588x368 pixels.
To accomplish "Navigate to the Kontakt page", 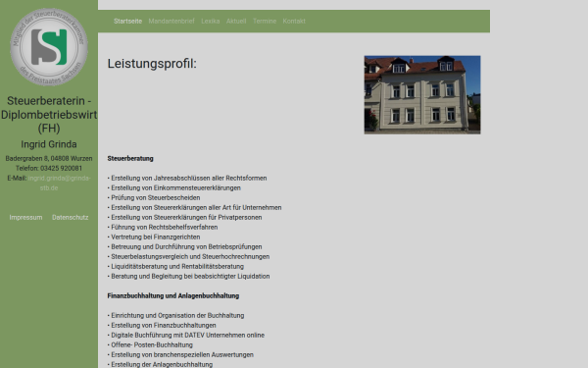I will point(294,21).
